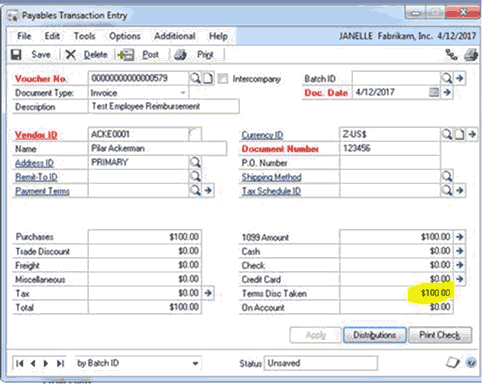
Task: Click the Apply button
Action: pos(315,335)
